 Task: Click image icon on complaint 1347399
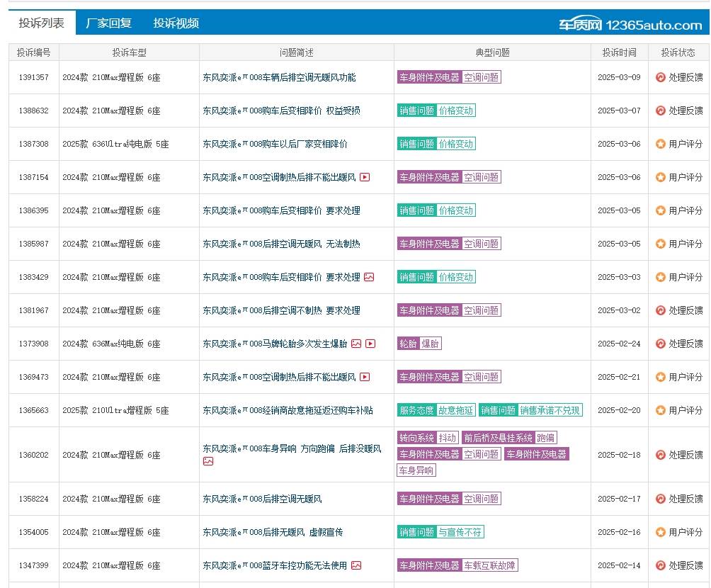356,565
